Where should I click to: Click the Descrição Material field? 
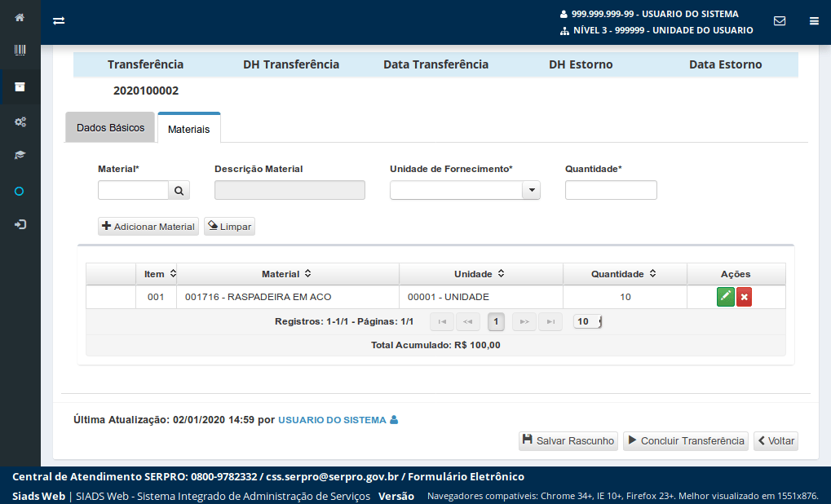pos(290,190)
